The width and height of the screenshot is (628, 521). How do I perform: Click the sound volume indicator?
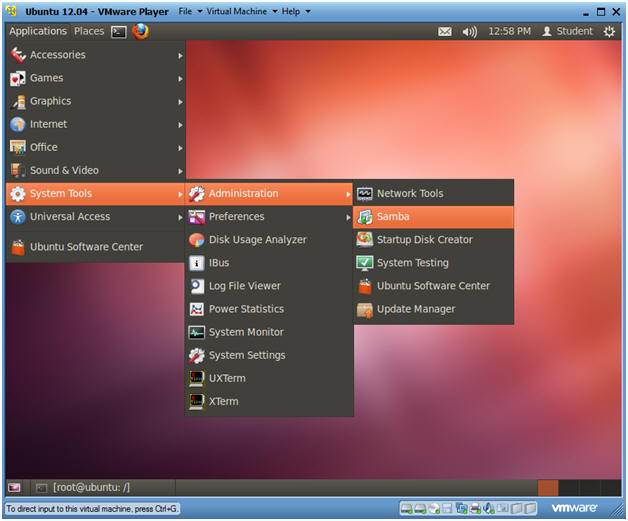click(469, 32)
